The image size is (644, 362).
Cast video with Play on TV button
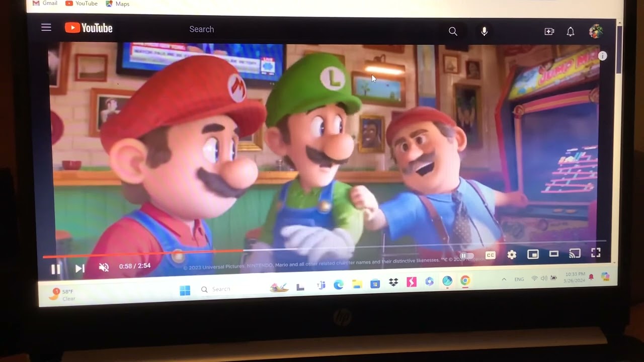(x=575, y=254)
